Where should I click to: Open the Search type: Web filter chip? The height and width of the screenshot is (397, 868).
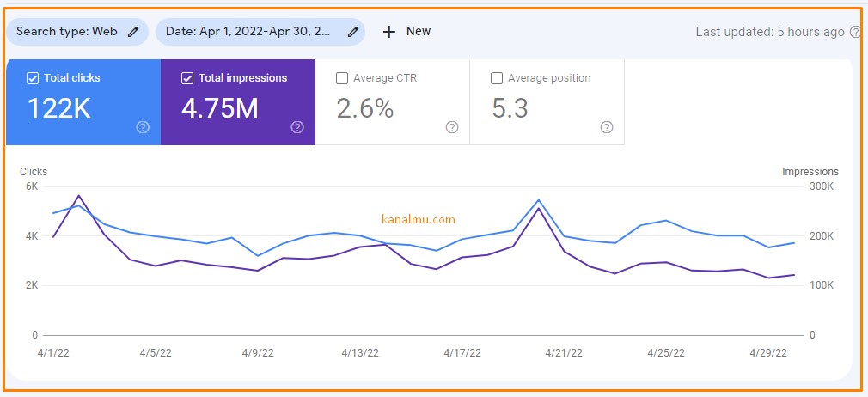pos(77,32)
